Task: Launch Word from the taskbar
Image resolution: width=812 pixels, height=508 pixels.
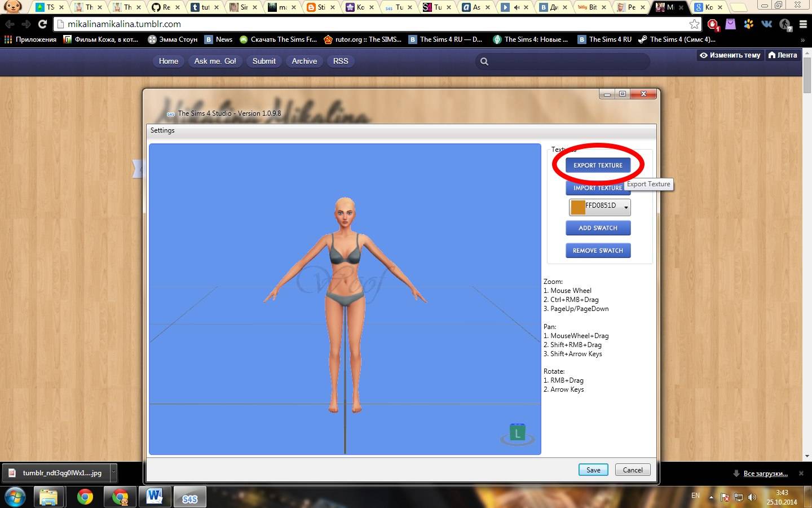Action: pos(154,497)
